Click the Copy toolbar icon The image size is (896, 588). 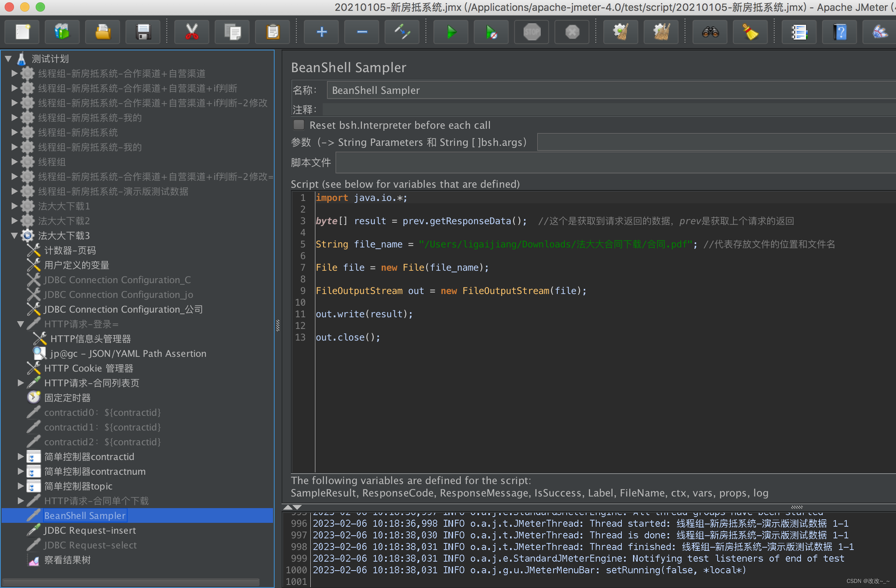pyautogui.click(x=232, y=32)
